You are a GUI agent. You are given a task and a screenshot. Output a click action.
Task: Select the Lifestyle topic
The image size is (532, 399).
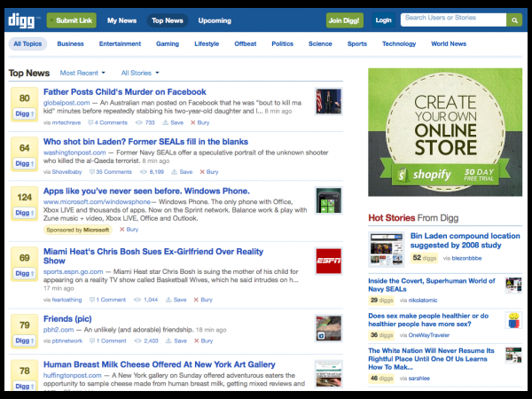coord(207,43)
